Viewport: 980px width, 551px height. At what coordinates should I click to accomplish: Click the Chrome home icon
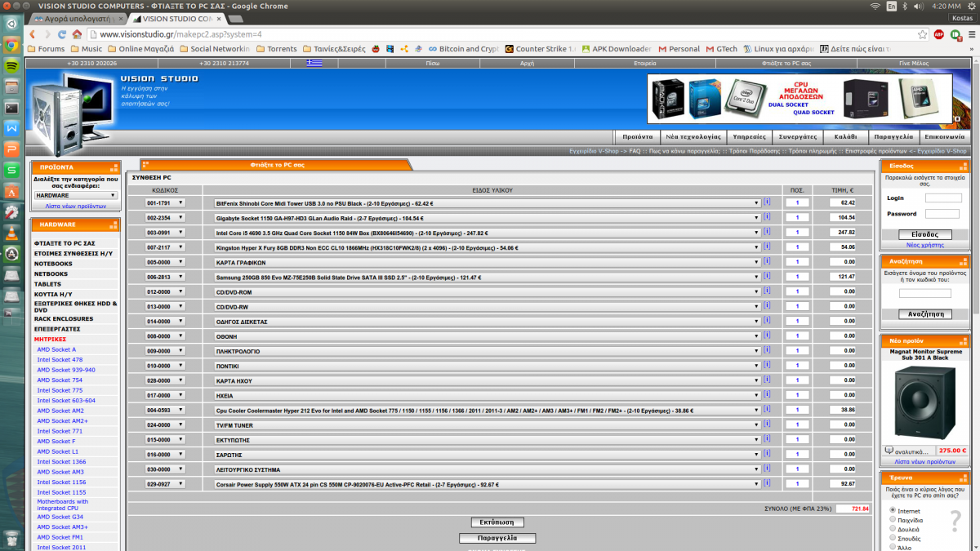[x=77, y=34]
